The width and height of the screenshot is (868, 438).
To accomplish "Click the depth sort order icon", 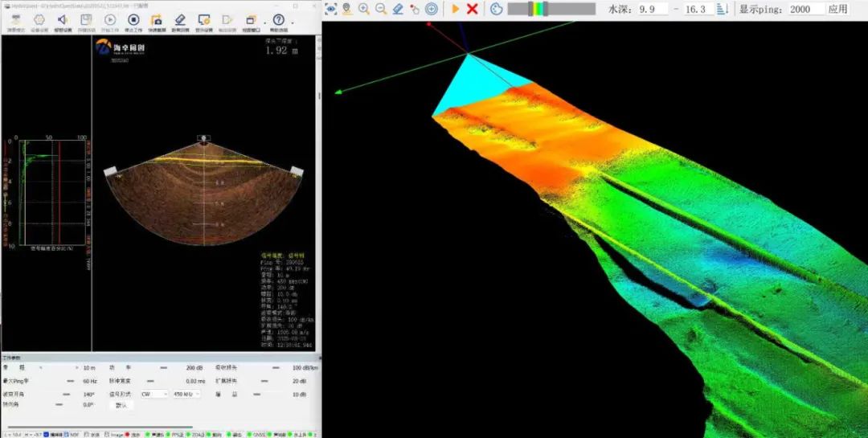I will (x=722, y=9).
